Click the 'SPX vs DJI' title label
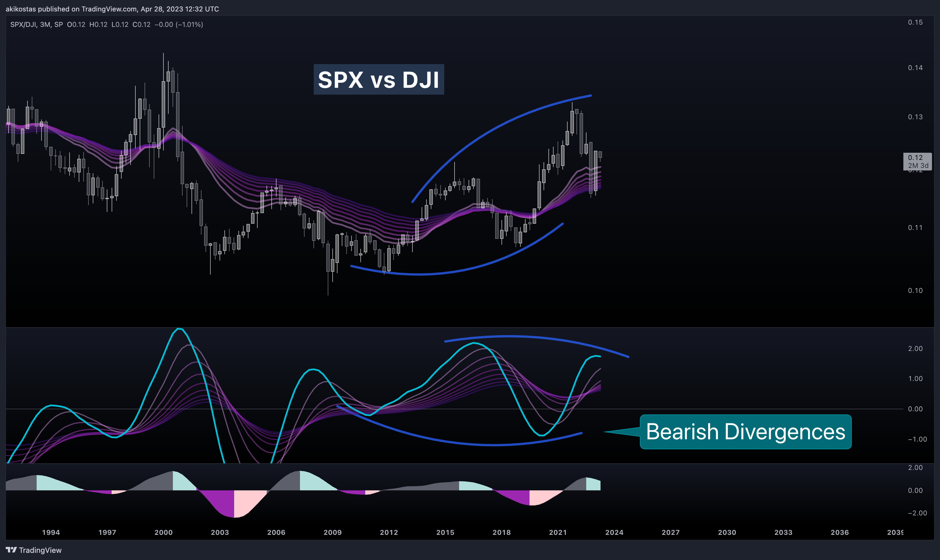The image size is (940, 560). point(379,80)
